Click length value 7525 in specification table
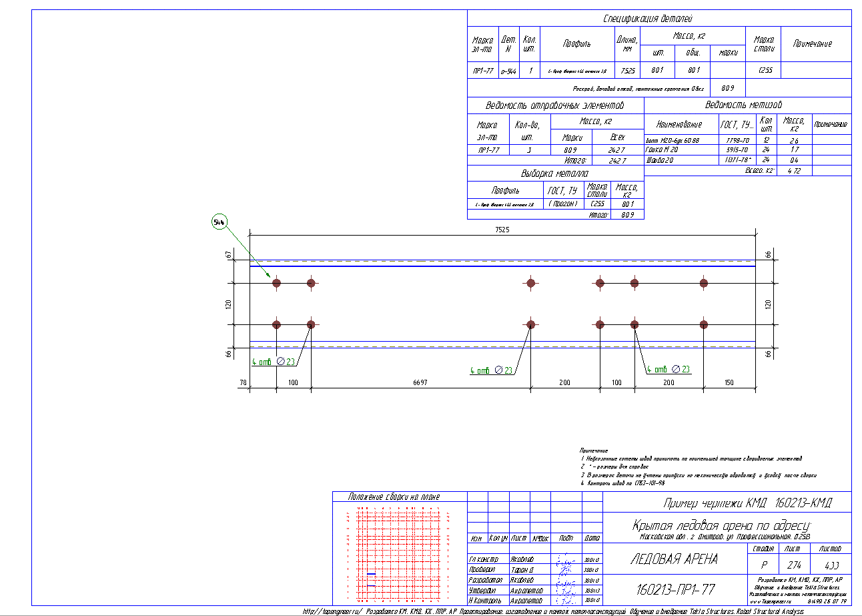Image resolution: width=862 pixels, height=616 pixels. point(627,70)
